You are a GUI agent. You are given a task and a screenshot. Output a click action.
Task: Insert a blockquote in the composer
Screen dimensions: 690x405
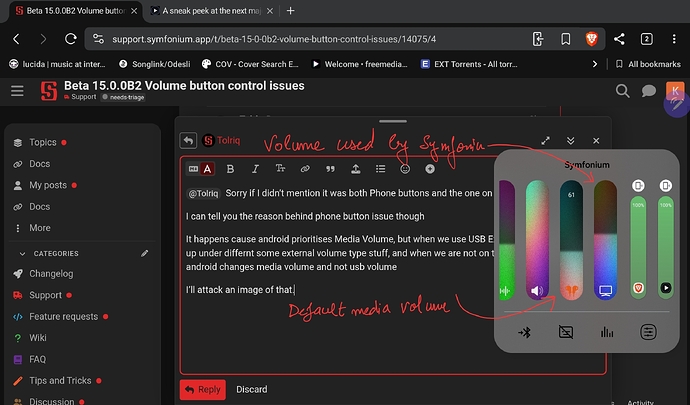330,169
